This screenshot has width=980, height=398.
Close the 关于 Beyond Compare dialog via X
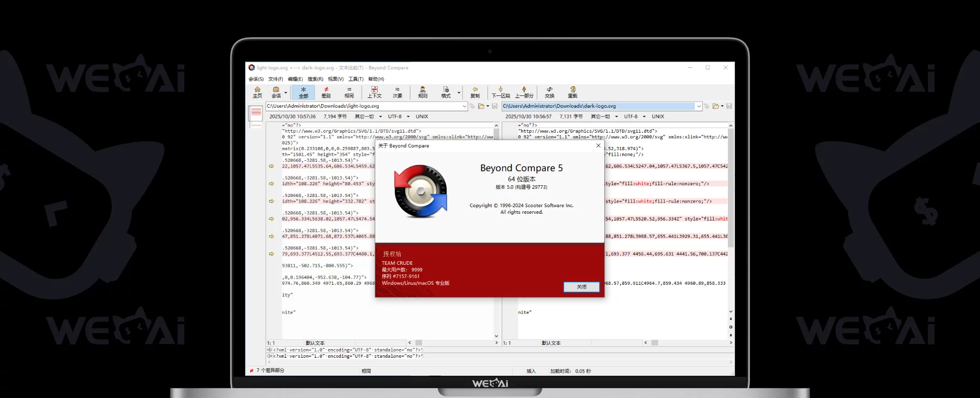coord(598,145)
